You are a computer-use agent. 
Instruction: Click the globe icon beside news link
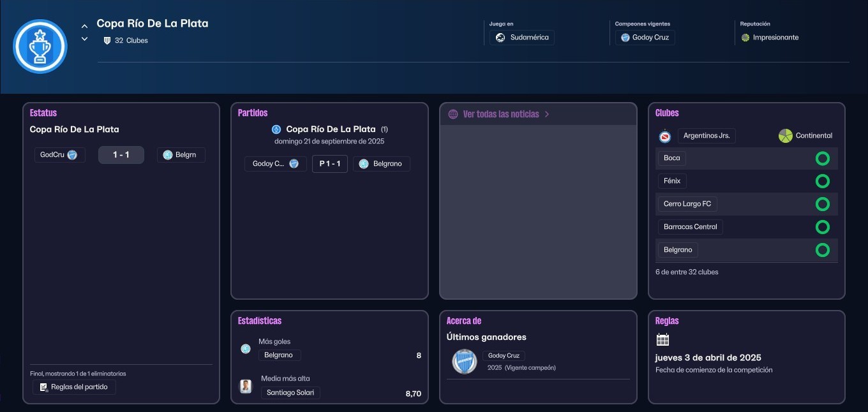pos(453,114)
